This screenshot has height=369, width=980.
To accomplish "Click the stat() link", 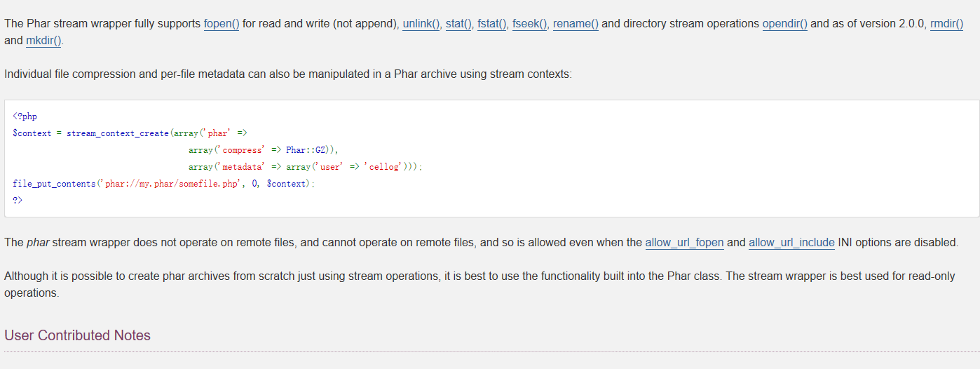I will pyautogui.click(x=458, y=24).
